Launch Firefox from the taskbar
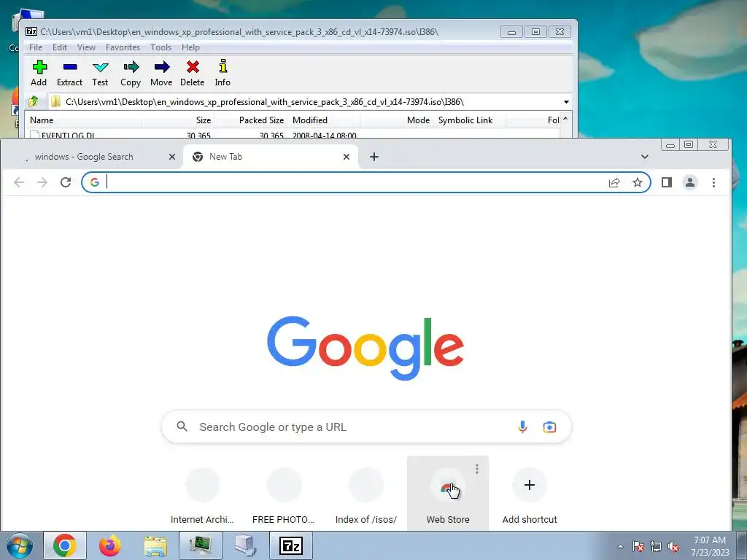Image resolution: width=747 pixels, height=560 pixels. [110, 545]
